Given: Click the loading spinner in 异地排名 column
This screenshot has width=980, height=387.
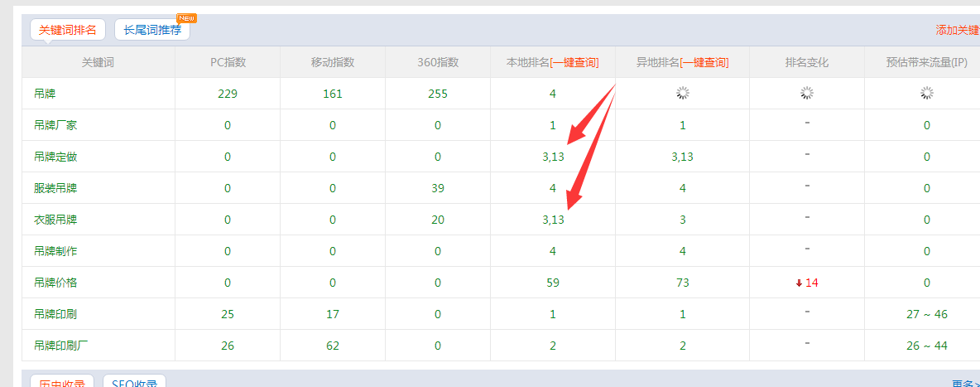Looking at the screenshot, I should (683, 94).
